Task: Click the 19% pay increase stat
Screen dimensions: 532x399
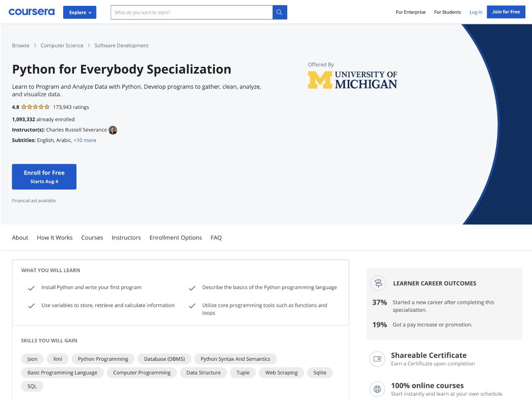Action: click(x=422, y=325)
